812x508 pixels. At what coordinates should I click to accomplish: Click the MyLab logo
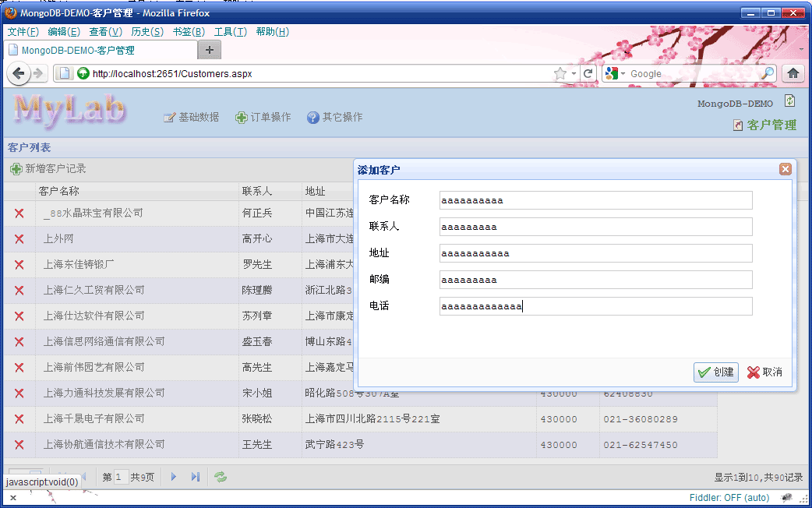[69, 111]
